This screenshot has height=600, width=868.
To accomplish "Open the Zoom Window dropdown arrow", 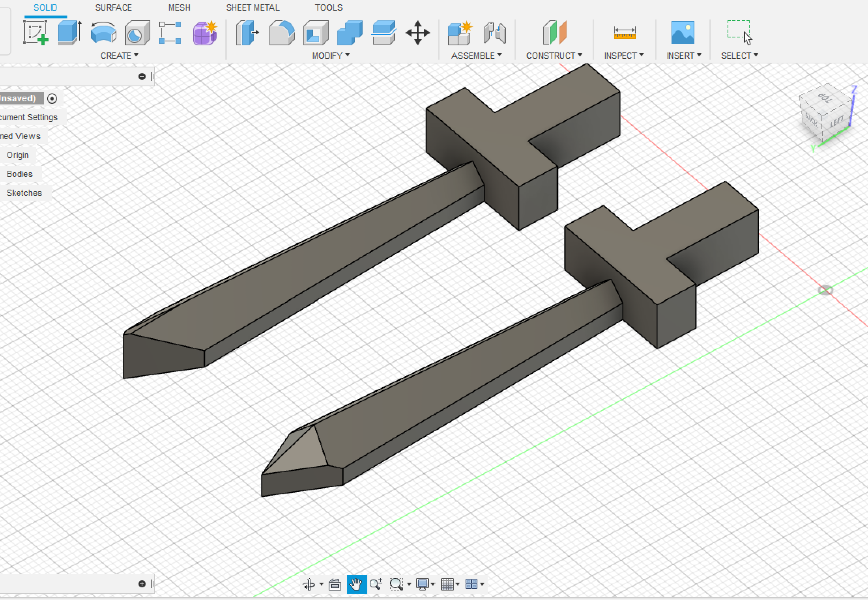I will coord(409,584).
